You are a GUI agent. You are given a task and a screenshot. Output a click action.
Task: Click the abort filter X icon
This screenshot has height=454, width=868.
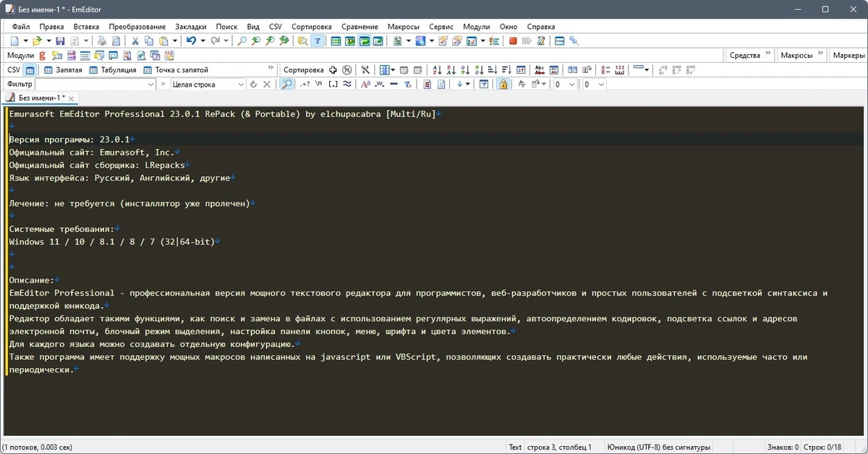(267, 85)
